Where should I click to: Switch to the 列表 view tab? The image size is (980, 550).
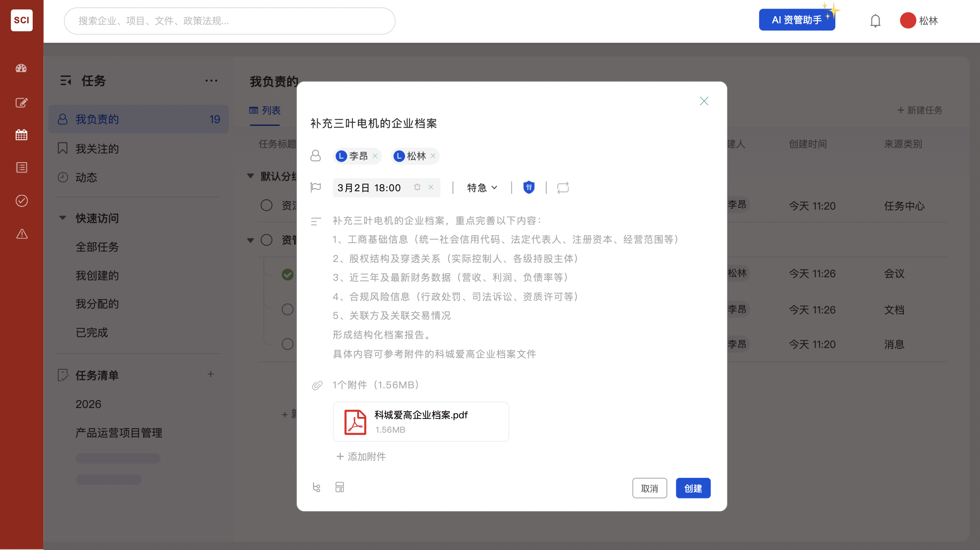click(x=265, y=110)
